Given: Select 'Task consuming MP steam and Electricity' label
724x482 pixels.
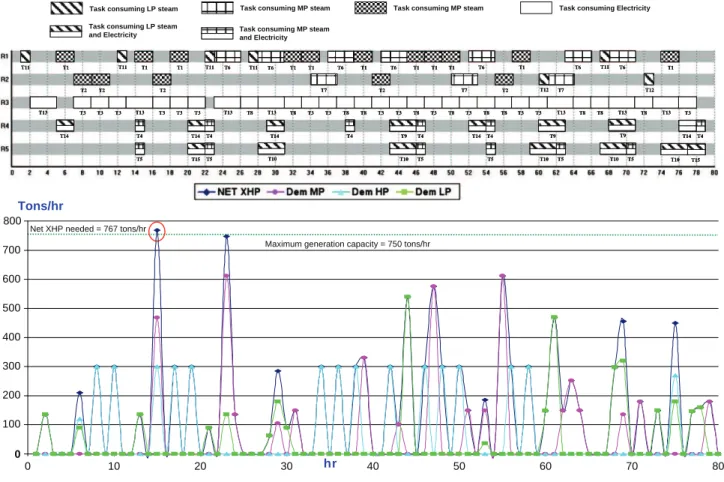Looking at the screenshot, I should (284, 33).
